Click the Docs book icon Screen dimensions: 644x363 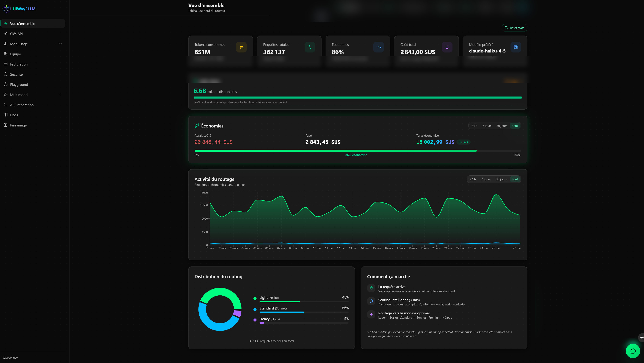click(x=6, y=115)
